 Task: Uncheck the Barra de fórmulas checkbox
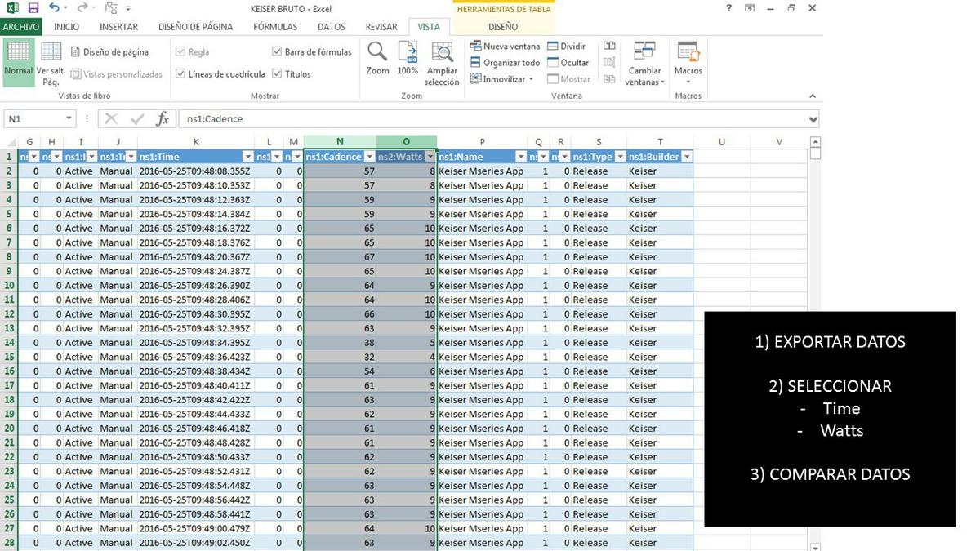[x=277, y=52]
